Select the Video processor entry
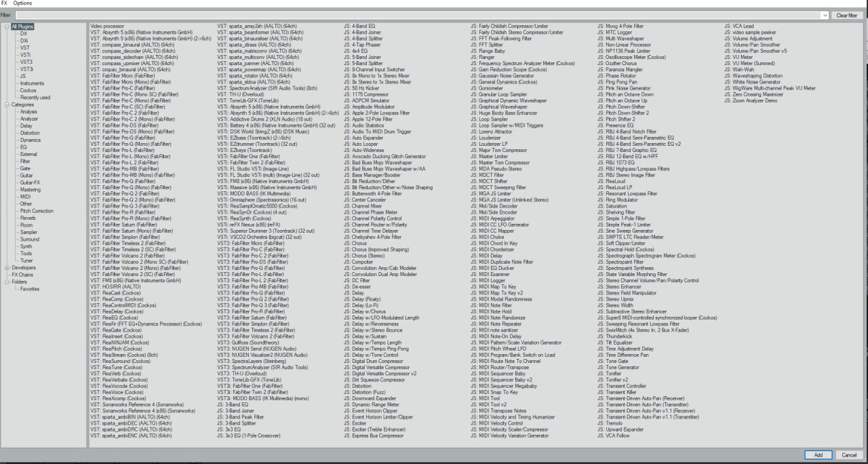868x464 pixels. [107, 26]
